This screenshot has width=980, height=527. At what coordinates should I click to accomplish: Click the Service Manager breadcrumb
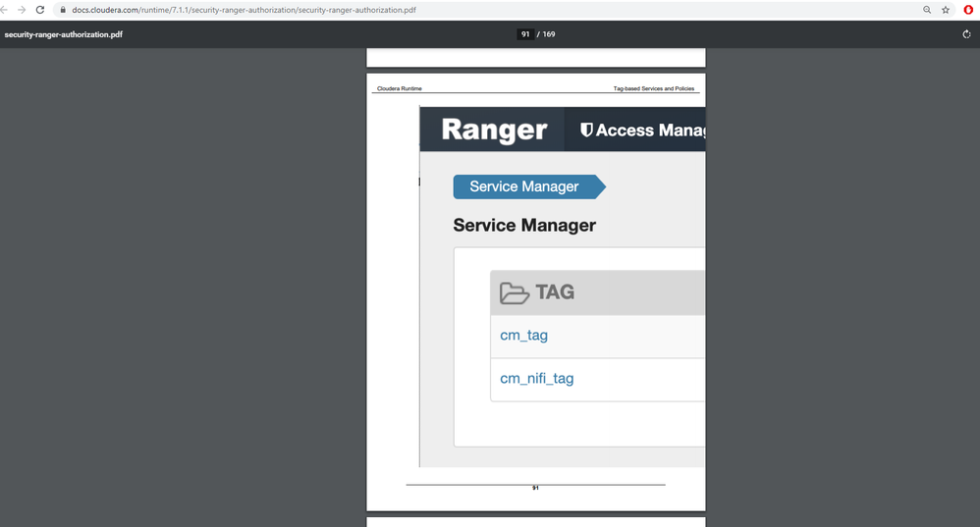tap(528, 186)
